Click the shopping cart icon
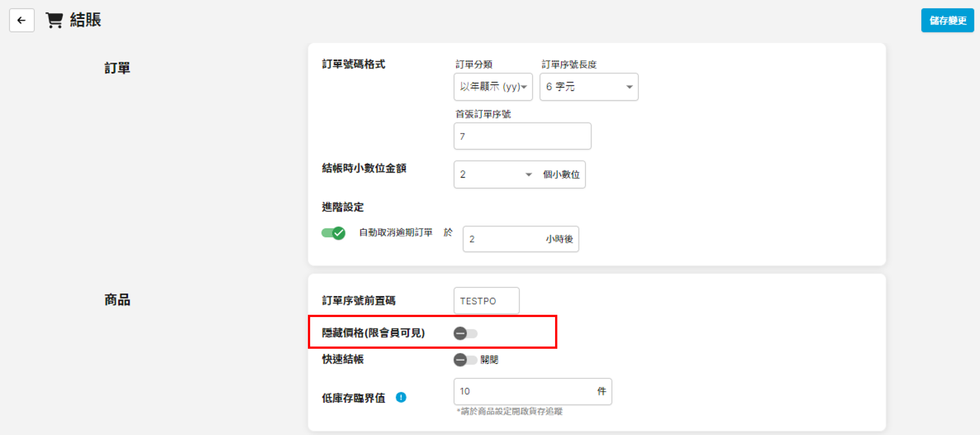The width and height of the screenshot is (980, 435). click(54, 20)
